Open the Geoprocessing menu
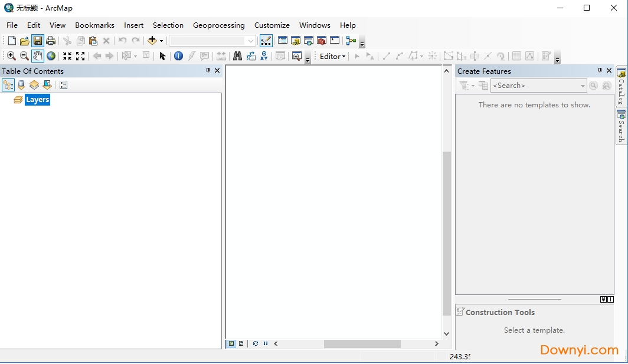 click(x=219, y=25)
